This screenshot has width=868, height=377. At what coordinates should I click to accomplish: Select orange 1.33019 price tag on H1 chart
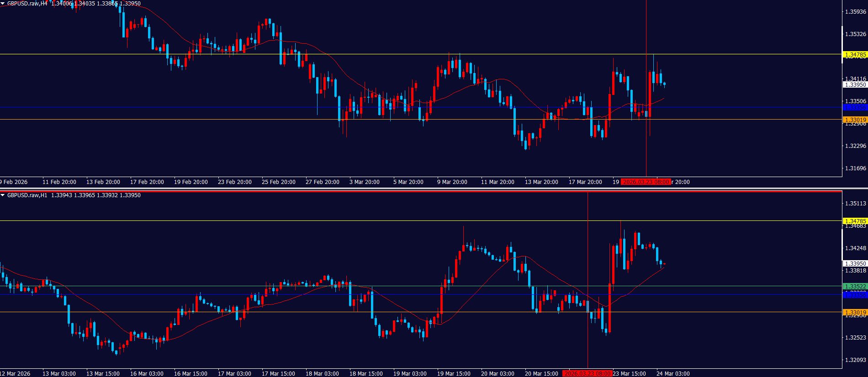coord(855,313)
